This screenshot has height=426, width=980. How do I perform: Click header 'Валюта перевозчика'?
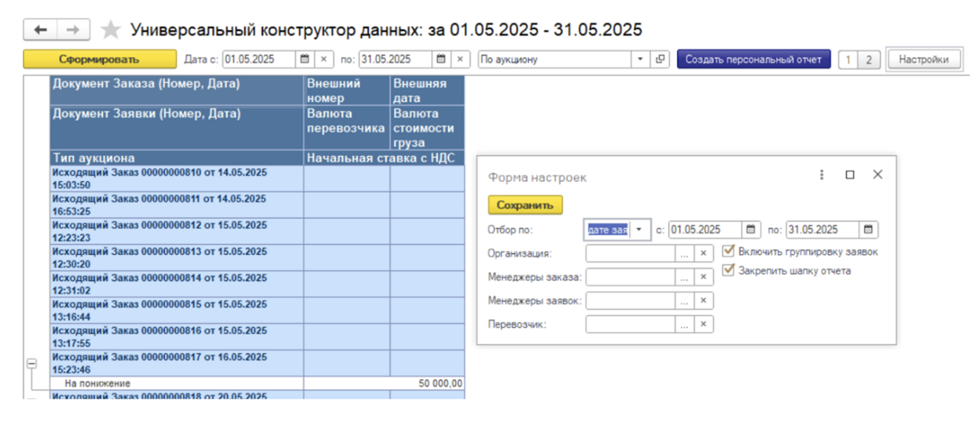[347, 128]
